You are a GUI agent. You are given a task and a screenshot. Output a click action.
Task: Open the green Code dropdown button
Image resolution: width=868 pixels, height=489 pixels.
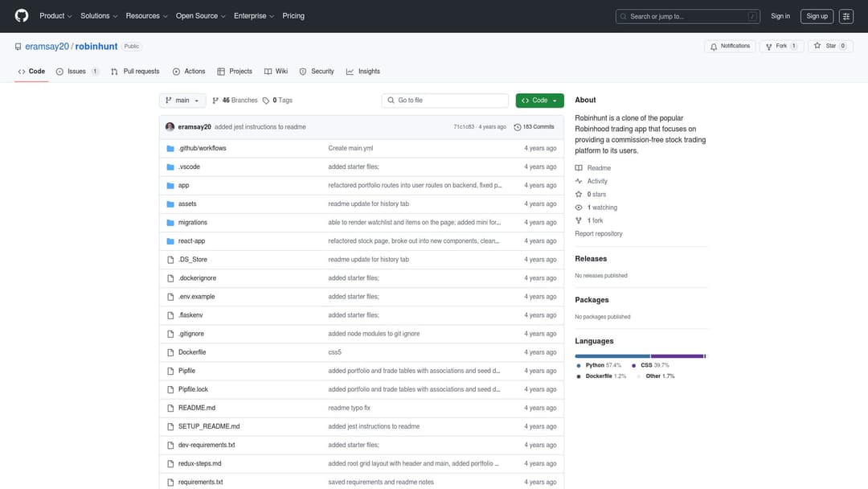click(x=540, y=101)
